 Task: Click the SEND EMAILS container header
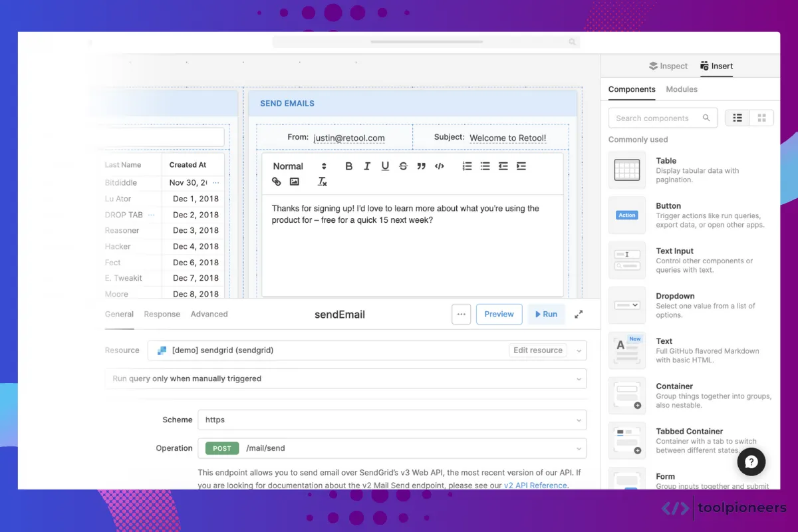(x=412, y=103)
